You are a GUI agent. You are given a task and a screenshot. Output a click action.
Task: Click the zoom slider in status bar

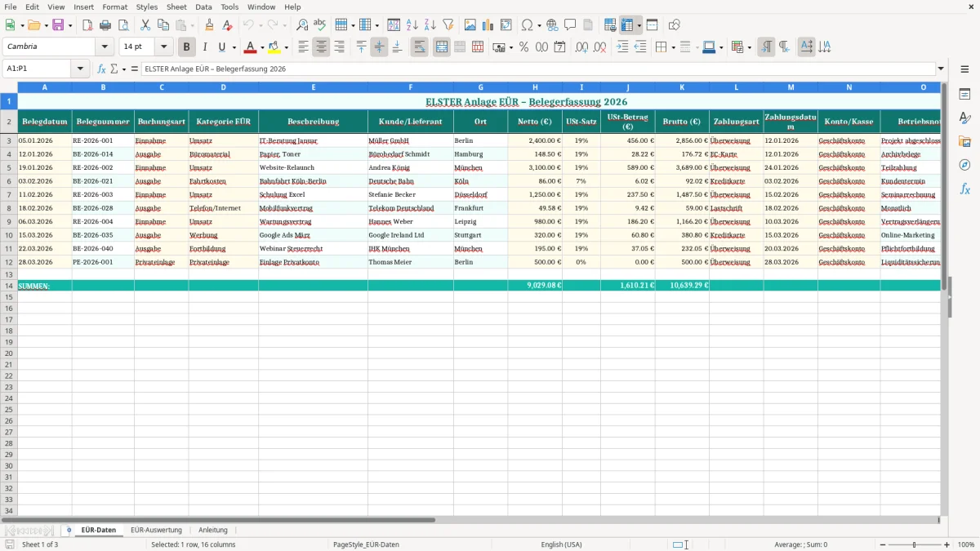[914, 544]
